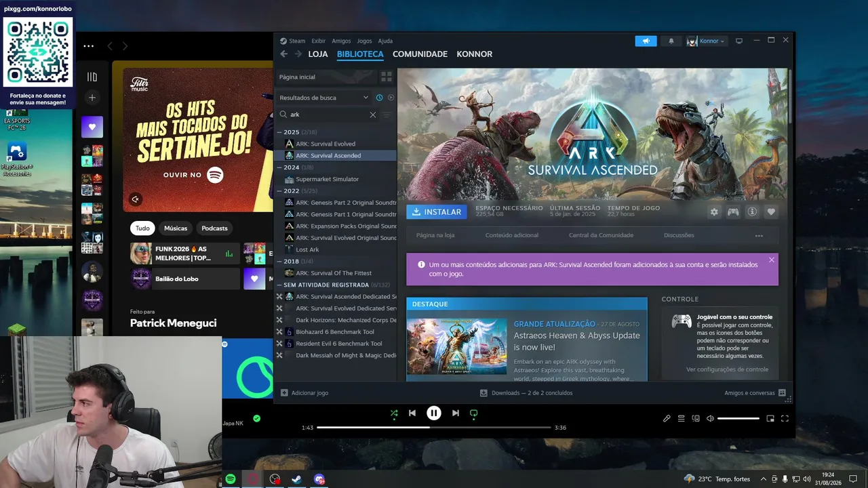The image size is (868, 488).
Task: Dismiss the purple additional content notice
Action: [x=771, y=260]
